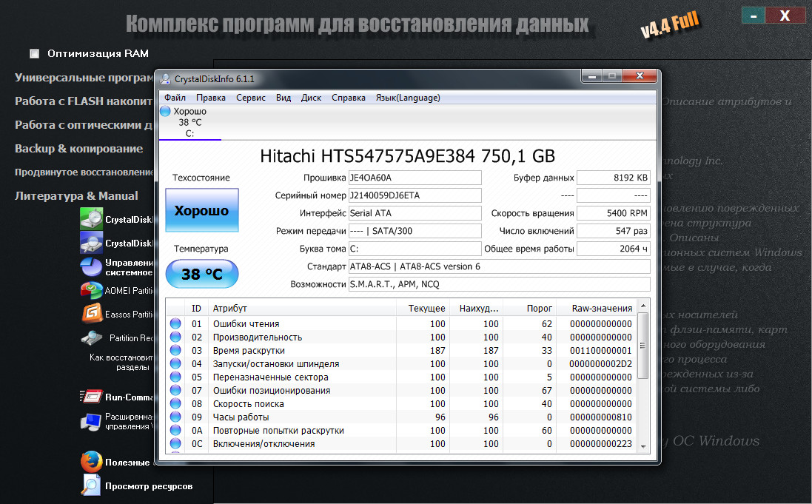Sort by ID column header

click(196, 308)
